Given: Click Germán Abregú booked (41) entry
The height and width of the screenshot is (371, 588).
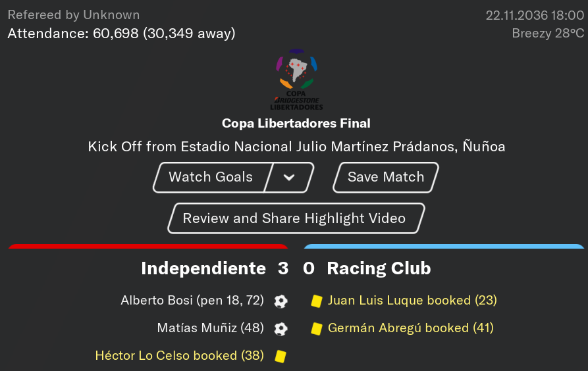Looking at the screenshot, I should coord(411,328).
